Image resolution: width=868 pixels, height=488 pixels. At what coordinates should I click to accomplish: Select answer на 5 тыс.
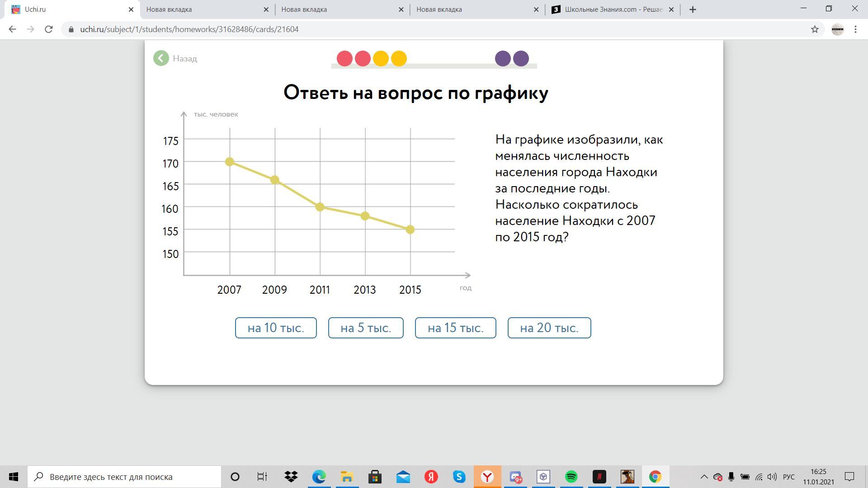(366, 328)
